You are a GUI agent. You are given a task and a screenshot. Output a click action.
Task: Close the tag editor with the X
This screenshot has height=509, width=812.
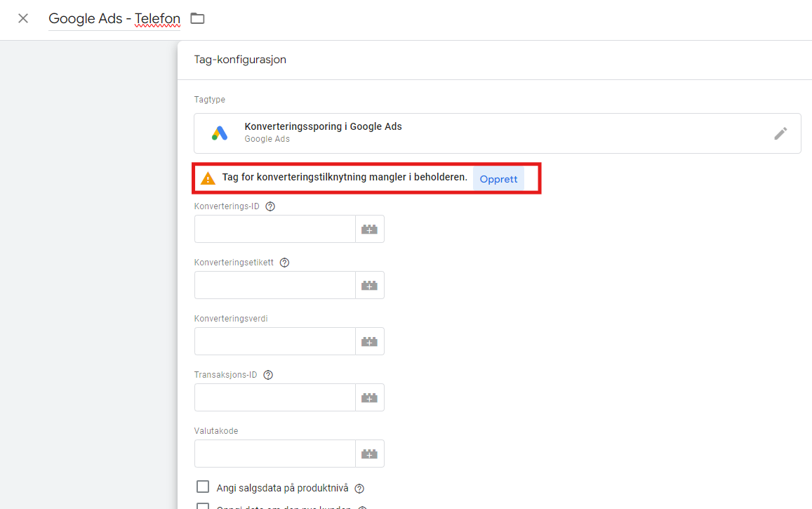point(23,18)
